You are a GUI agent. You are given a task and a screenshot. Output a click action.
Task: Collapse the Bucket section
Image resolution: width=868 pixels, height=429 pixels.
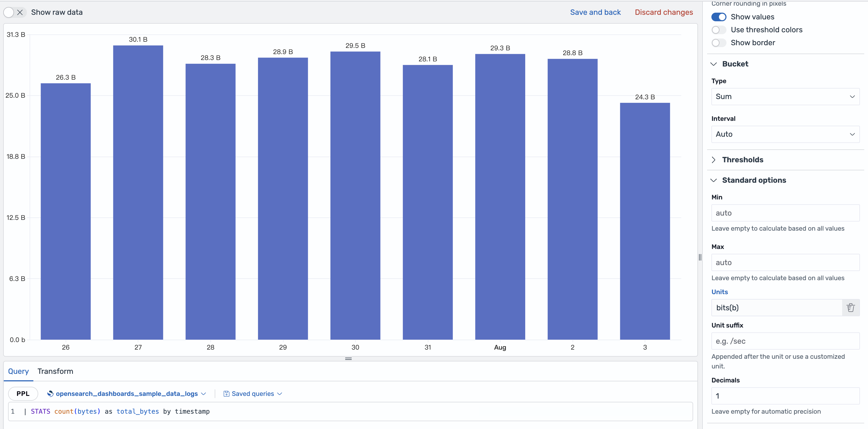coord(730,64)
